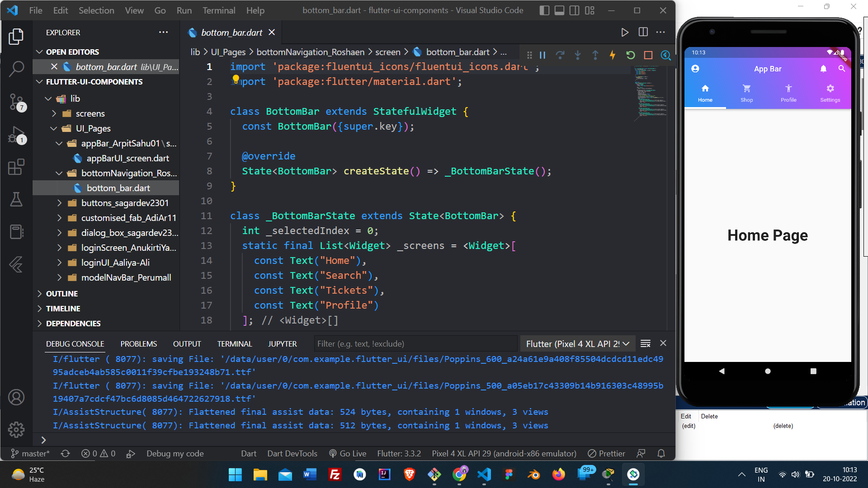Launch Dart DevTools from status bar
The height and width of the screenshot is (488, 868).
click(292, 453)
